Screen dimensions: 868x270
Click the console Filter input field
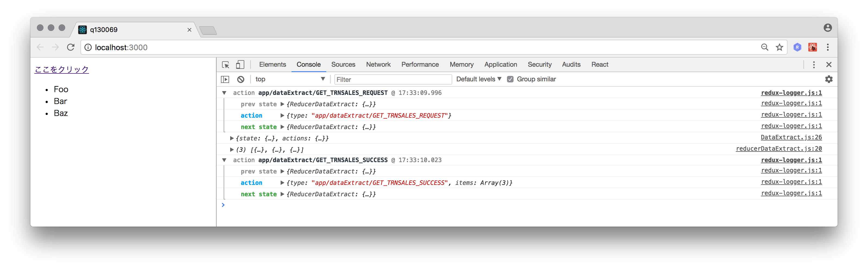pos(392,79)
